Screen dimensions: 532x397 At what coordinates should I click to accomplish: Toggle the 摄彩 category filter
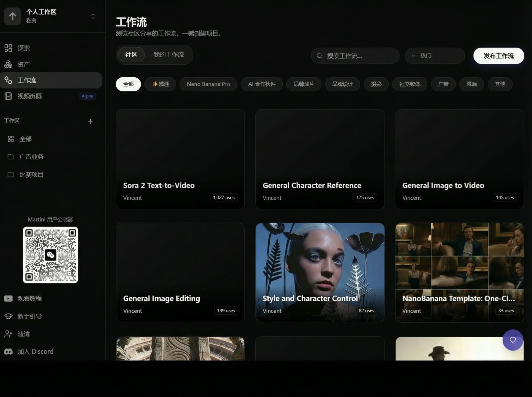376,84
